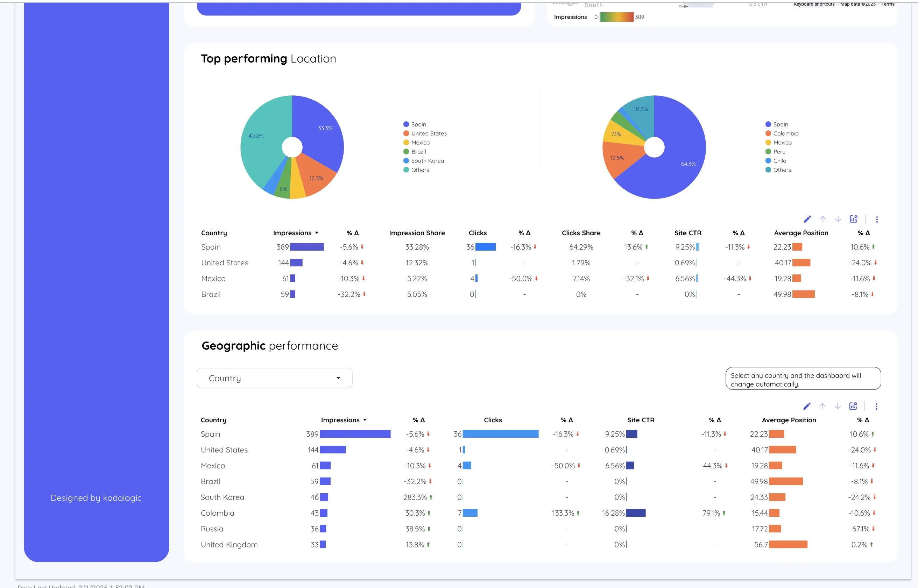
Task: Click the Impressions color scale gradient bar
Action: coord(616,17)
